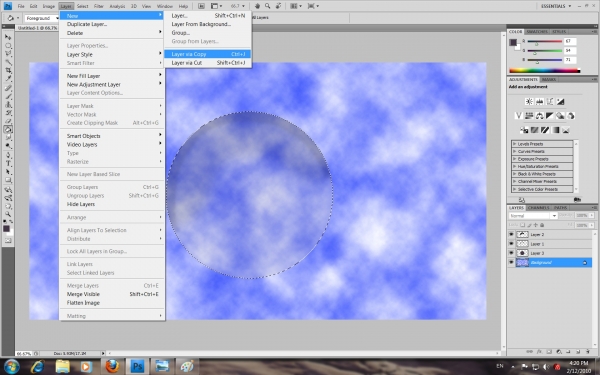Click the color spectrum ramp in Color panel
Screen dimensions: 600x375
tap(545, 70)
